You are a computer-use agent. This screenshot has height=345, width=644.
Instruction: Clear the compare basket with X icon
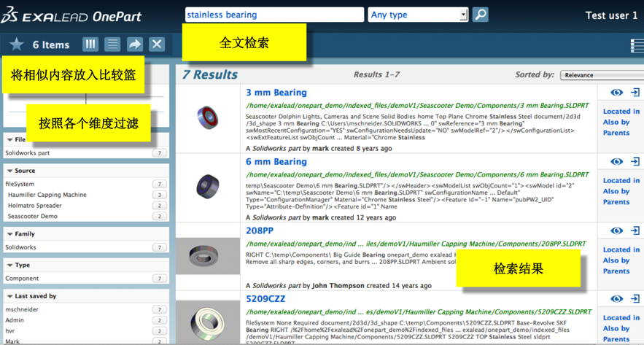point(157,44)
